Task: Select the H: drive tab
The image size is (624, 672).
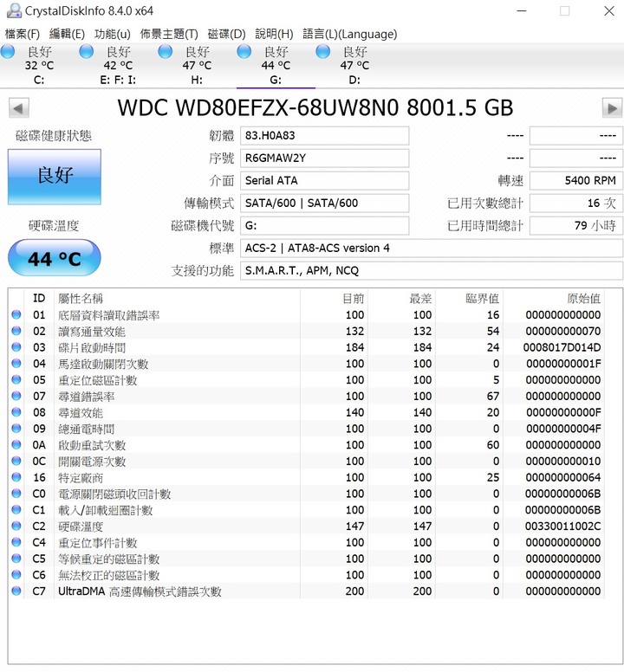Action: click(197, 65)
